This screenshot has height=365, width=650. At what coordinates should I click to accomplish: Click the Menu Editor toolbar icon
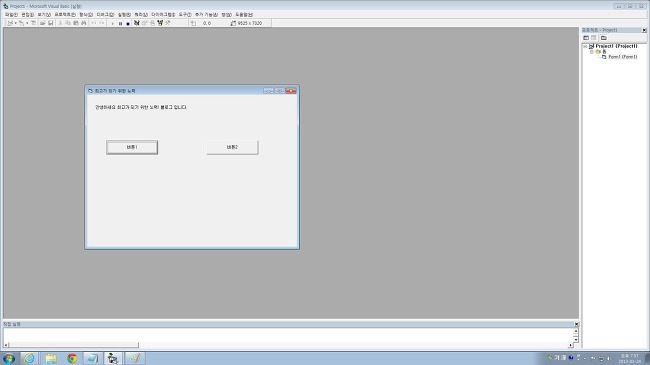tap(33, 23)
